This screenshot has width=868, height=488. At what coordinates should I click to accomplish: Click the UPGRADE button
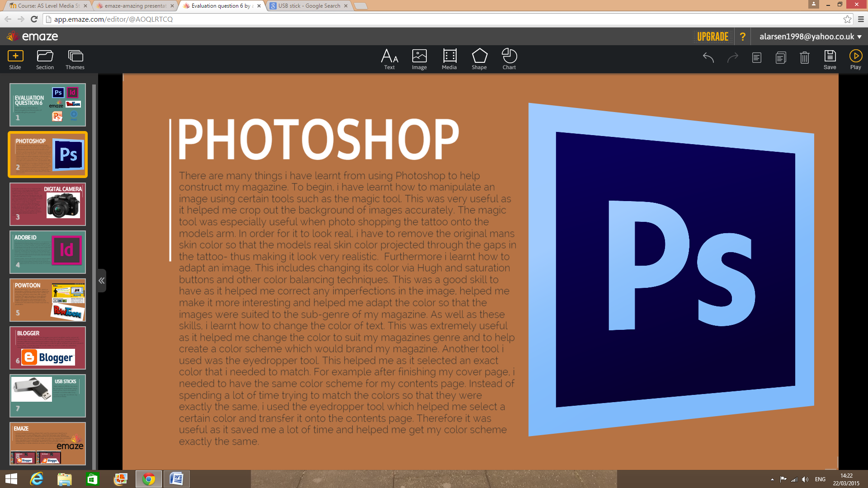(713, 37)
